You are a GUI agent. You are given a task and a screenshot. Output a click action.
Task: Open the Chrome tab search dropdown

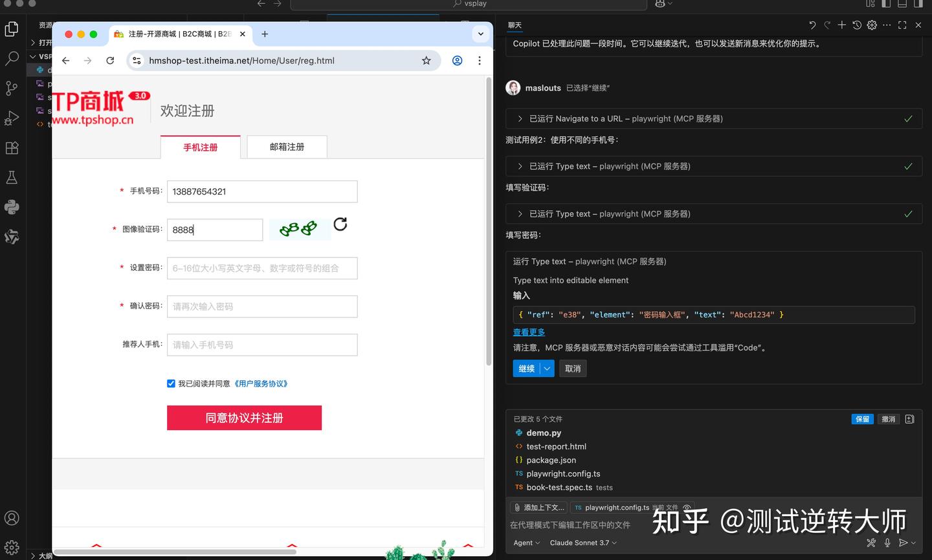(480, 34)
